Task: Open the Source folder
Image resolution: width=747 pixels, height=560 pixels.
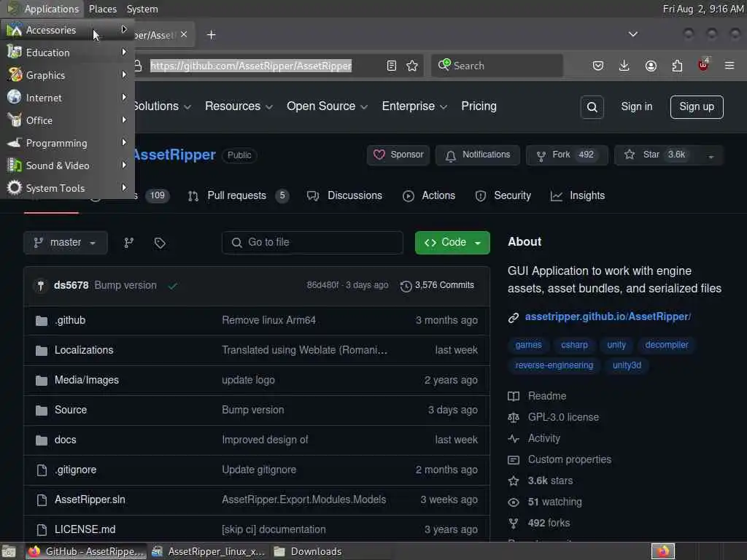Action: click(x=71, y=410)
